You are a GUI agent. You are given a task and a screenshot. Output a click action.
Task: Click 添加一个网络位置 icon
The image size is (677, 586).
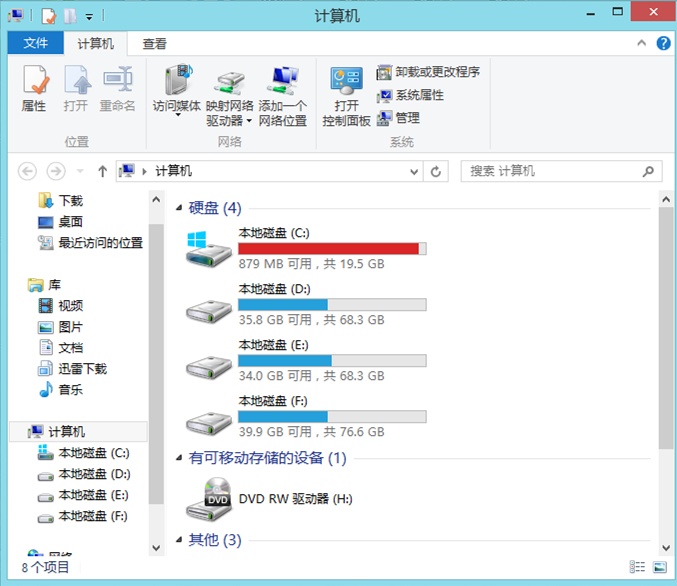[x=283, y=80]
